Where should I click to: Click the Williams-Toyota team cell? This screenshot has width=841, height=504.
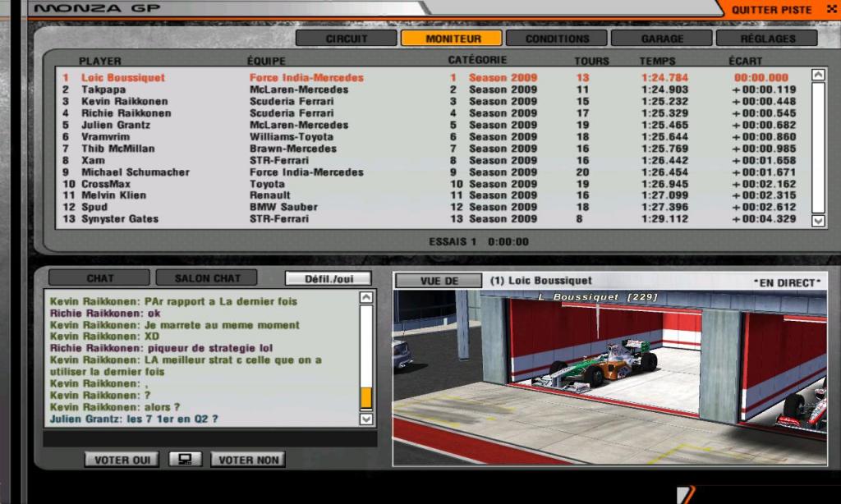pos(292,137)
